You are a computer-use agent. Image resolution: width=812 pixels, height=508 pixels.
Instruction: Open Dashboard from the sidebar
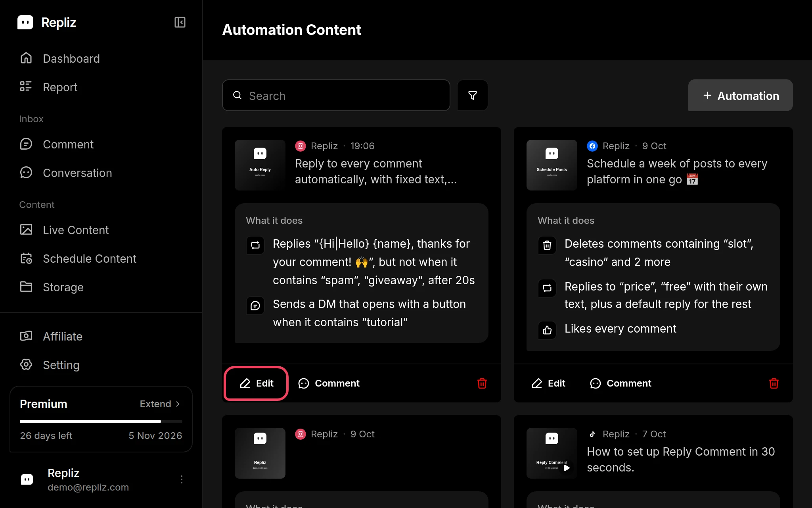click(x=101, y=59)
